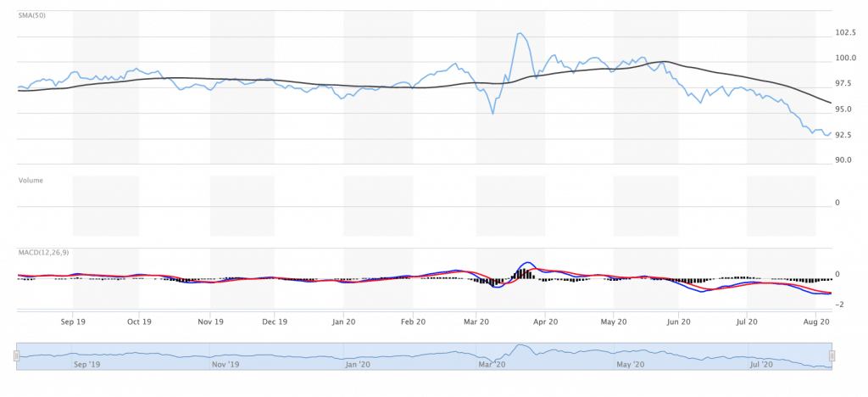
Task: Click the May '20 label in the navigator
Action: click(x=630, y=364)
